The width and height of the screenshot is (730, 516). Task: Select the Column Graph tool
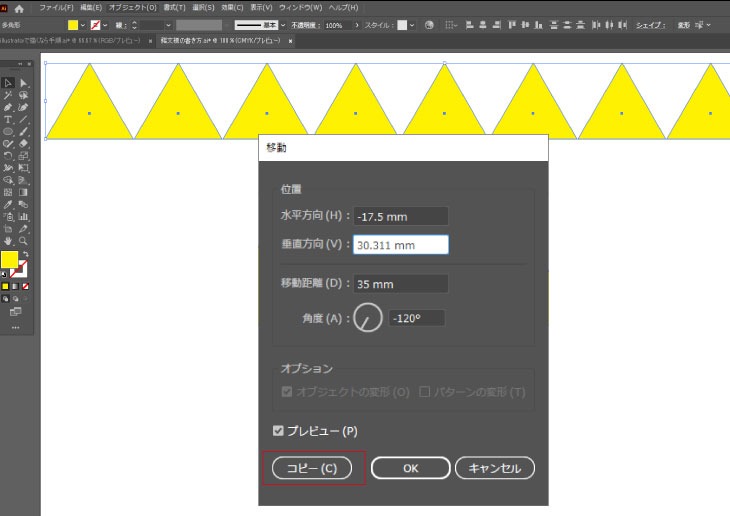coord(23,217)
